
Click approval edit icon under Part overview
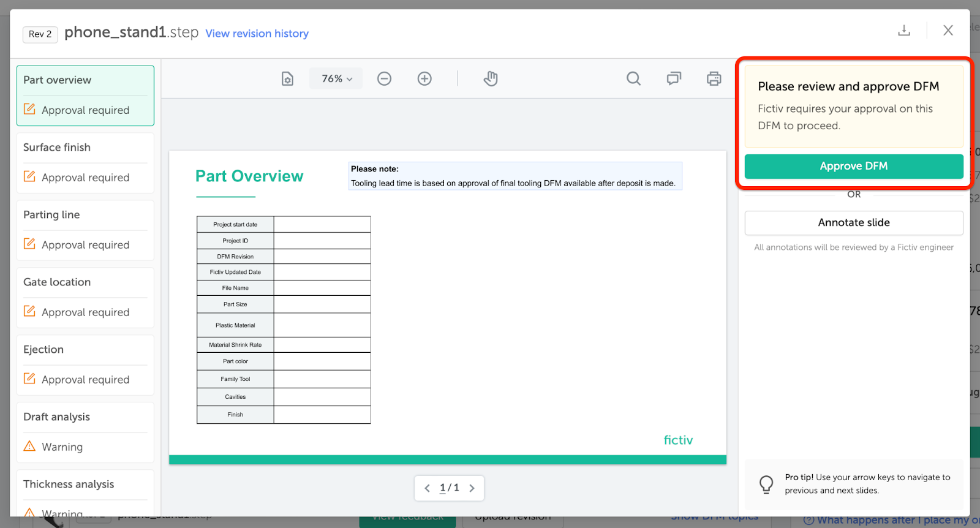(29, 109)
